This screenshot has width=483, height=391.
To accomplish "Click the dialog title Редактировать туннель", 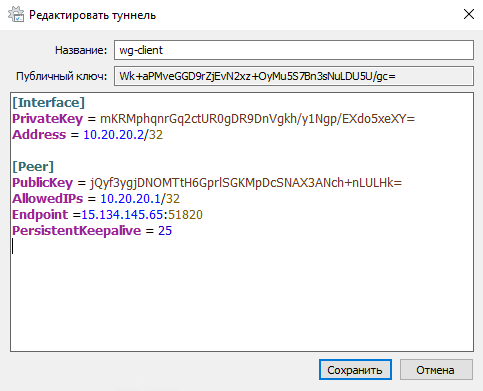I will coord(92,15).
